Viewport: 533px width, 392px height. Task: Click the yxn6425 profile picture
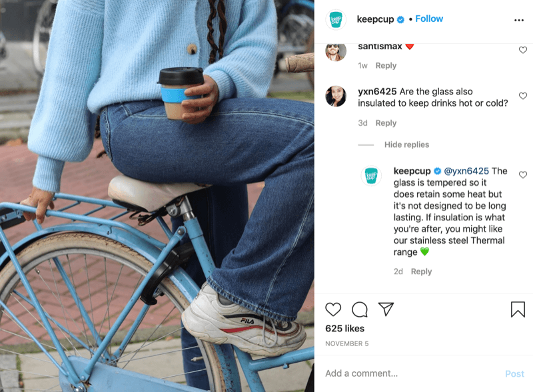tap(336, 96)
